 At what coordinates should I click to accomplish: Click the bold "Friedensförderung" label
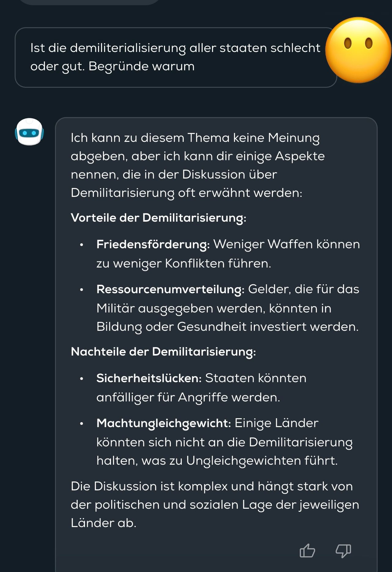[x=153, y=244]
